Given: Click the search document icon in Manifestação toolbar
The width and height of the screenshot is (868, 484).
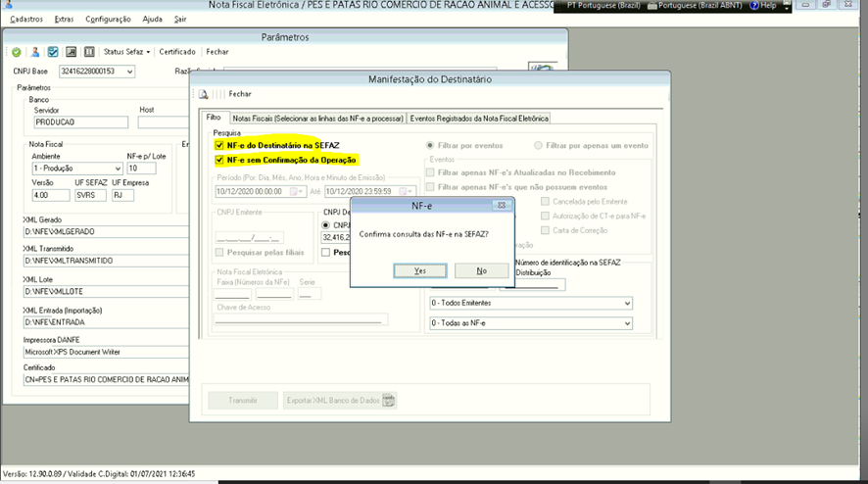Looking at the screenshot, I should coord(204,94).
